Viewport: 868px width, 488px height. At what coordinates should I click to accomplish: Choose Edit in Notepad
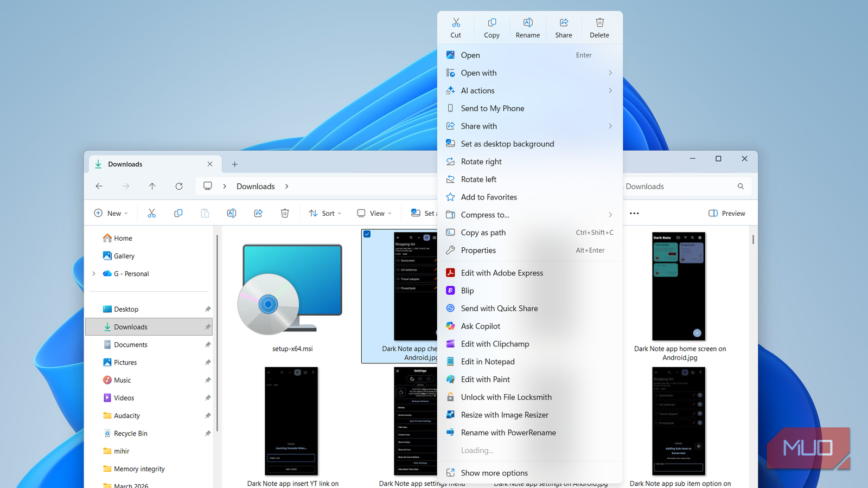pos(530,362)
